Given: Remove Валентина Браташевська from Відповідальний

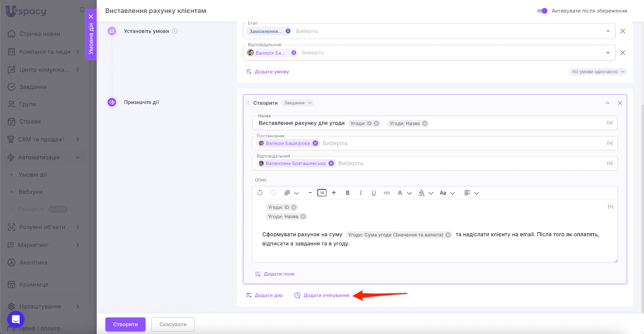Looking at the screenshot, I should pyautogui.click(x=331, y=163).
